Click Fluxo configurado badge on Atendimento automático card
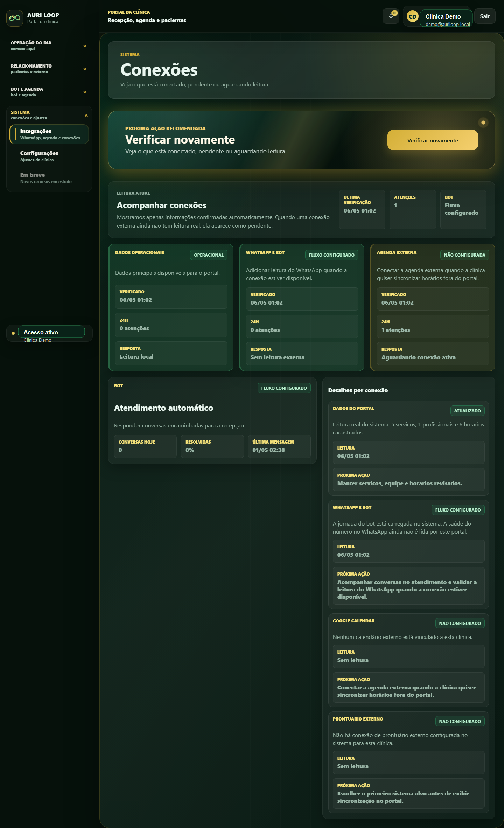Viewport: 504px width, 828px height. click(x=284, y=388)
